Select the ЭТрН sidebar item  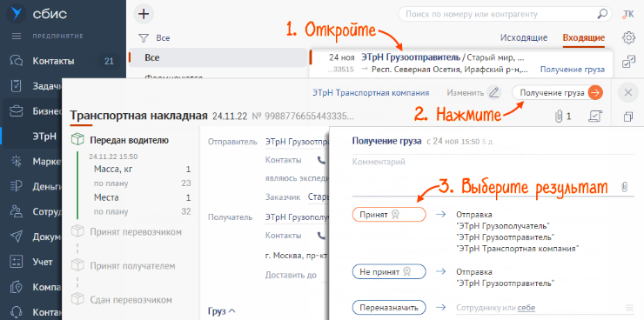pyautogui.click(x=44, y=137)
